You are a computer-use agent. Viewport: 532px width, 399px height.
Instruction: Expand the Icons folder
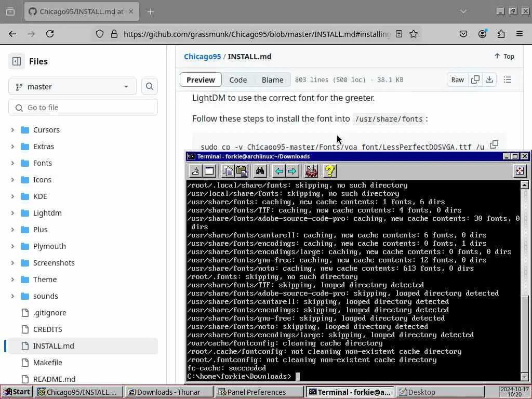(12, 180)
